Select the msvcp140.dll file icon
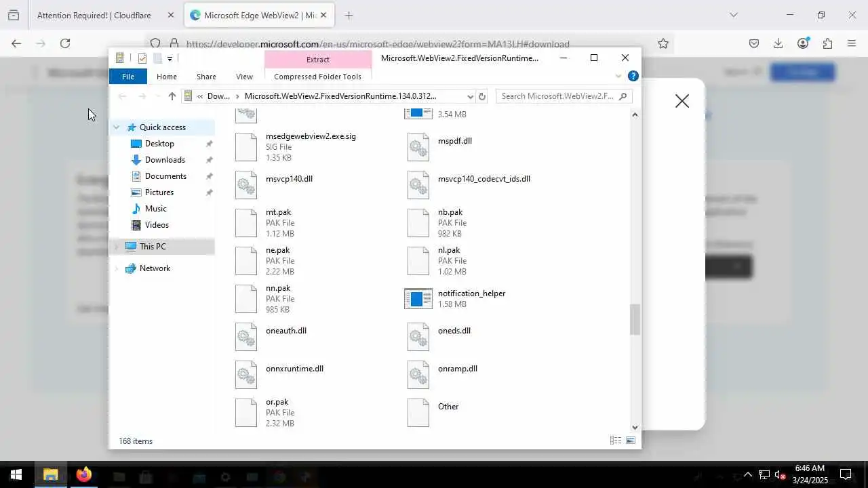This screenshot has width=868, height=488. (x=246, y=185)
